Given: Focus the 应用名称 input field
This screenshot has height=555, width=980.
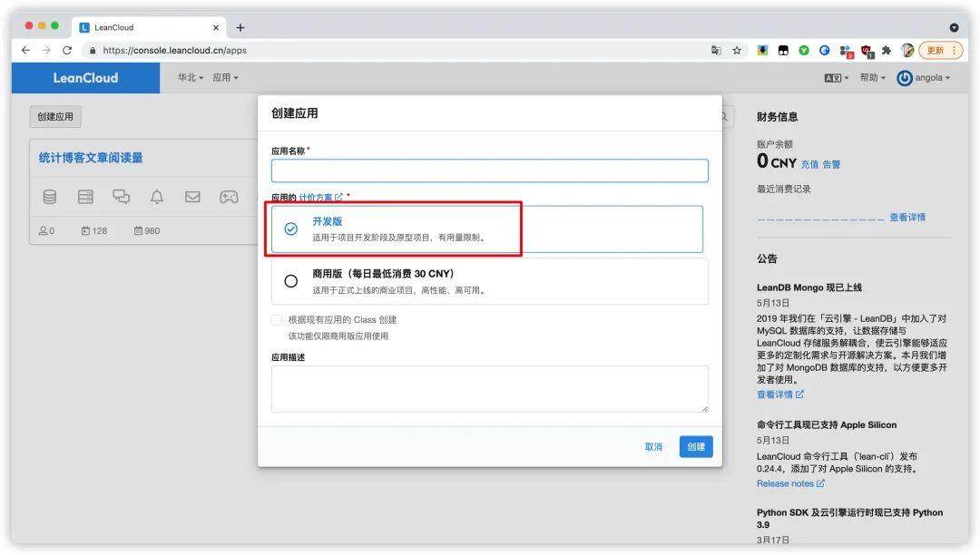Looking at the screenshot, I should [x=489, y=170].
